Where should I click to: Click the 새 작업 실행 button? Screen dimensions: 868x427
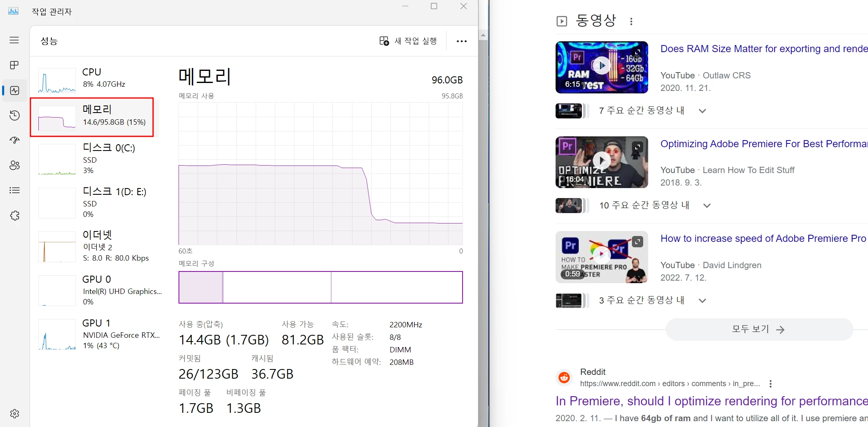pyautogui.click(x=408, y=41)
